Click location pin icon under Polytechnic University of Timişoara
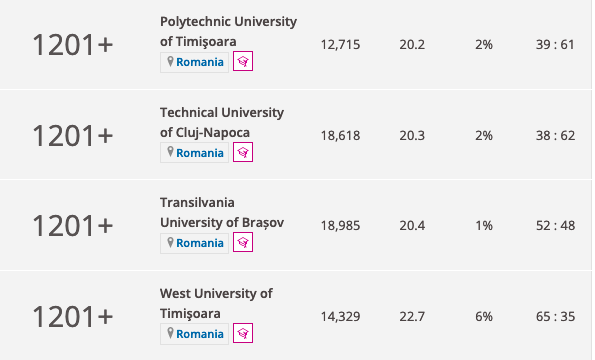Viewport: 595px width, 360px height. point(170,61)
